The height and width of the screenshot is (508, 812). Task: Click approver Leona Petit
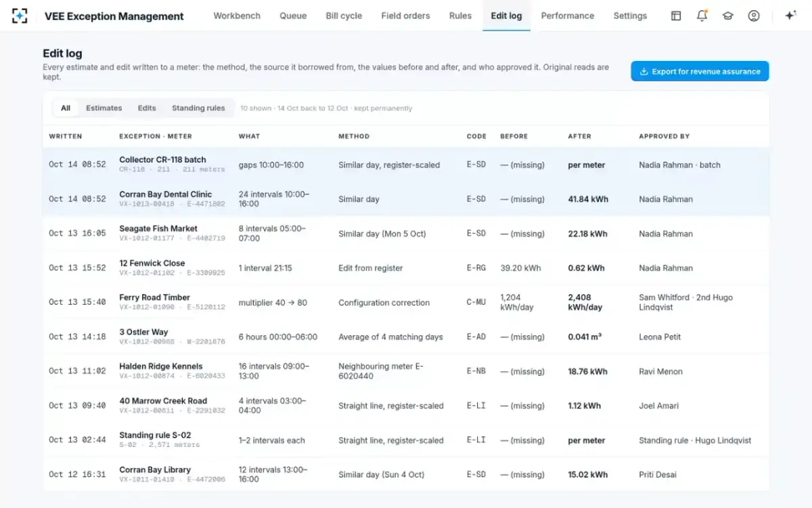(x=660, y=337)
